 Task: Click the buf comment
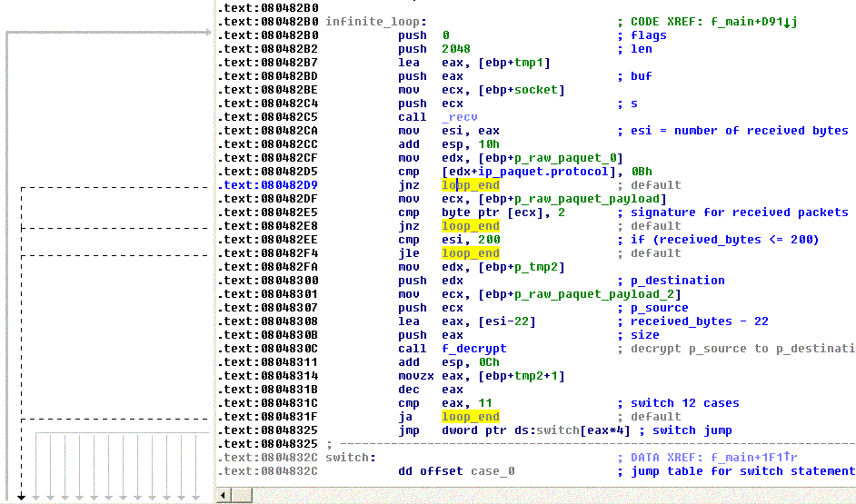[x=642, y=76]
